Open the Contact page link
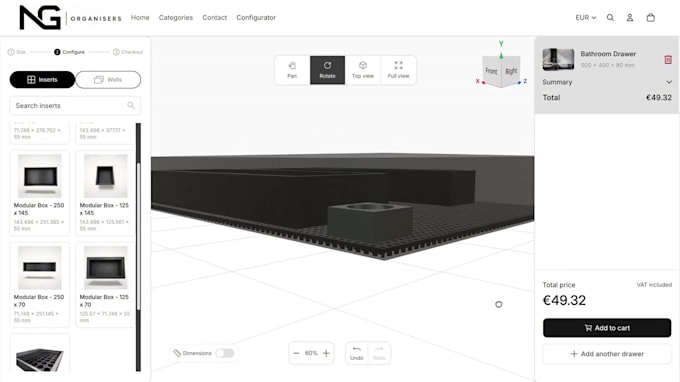 pyautogui.click(x=215, y=17)
